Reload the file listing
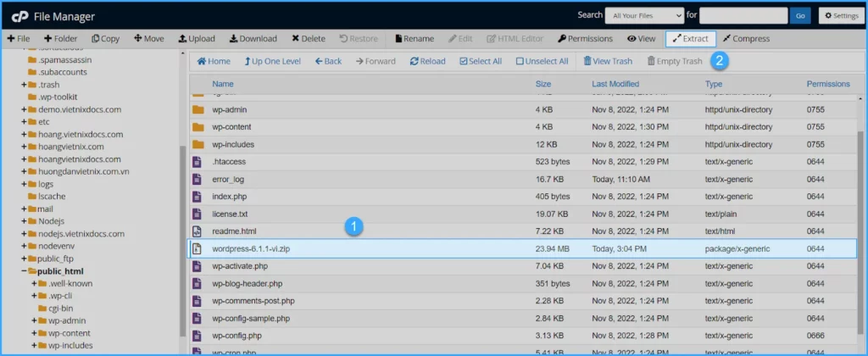Image resolution: width=868 pixels, height=356 pixels. (x=427, y=61)
